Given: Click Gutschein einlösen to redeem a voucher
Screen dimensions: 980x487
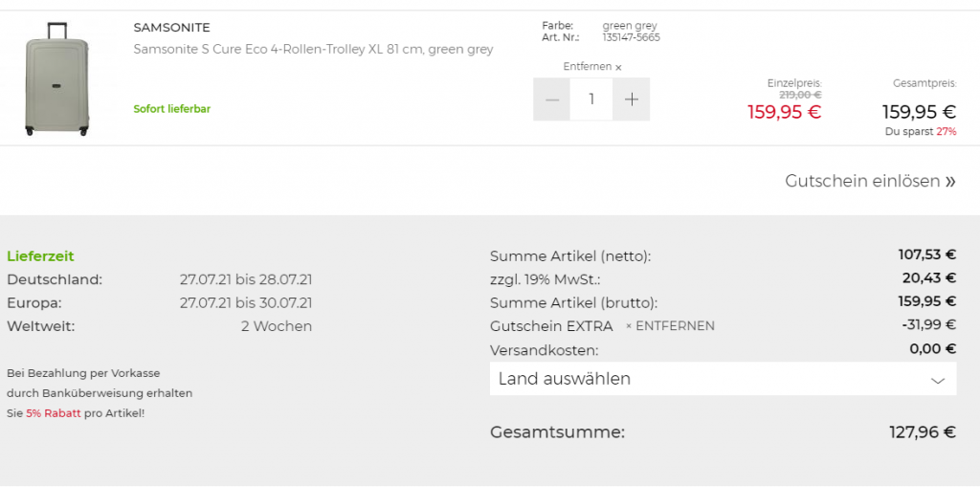Looking at the screenshot, I should 861,181.
